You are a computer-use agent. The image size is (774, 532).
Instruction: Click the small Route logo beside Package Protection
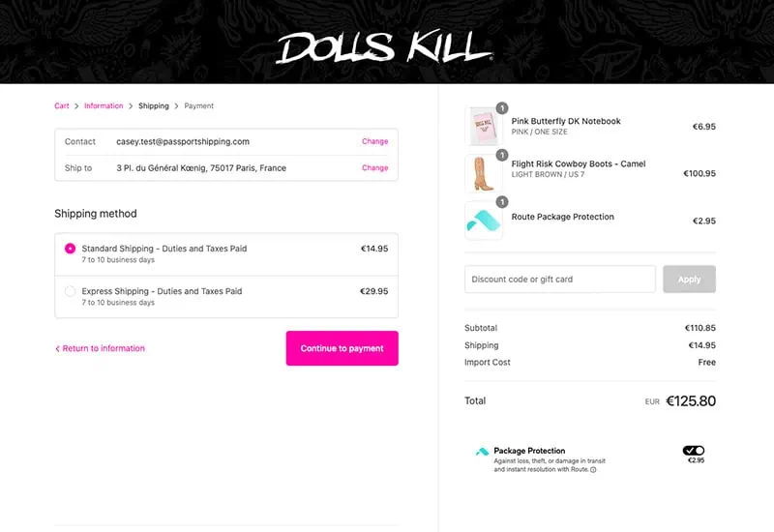(482, 451)
